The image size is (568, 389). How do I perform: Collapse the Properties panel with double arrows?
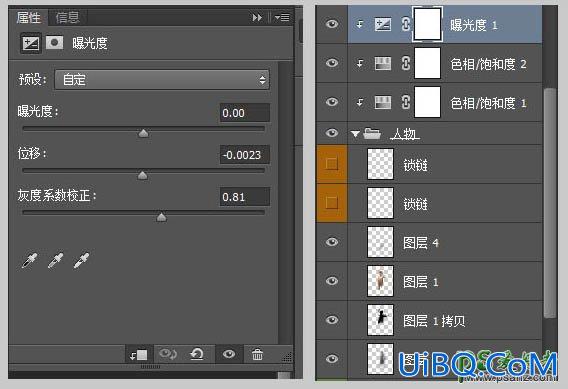(x=257, y=17)
